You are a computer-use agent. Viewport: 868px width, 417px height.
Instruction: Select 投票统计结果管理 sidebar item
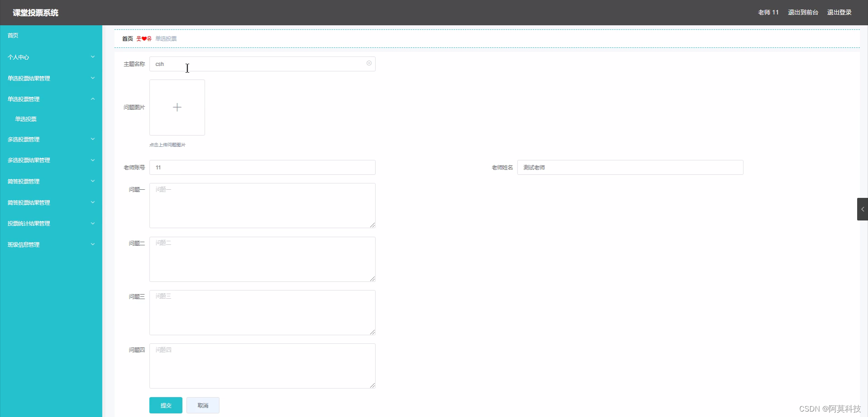tap(51, 223)
